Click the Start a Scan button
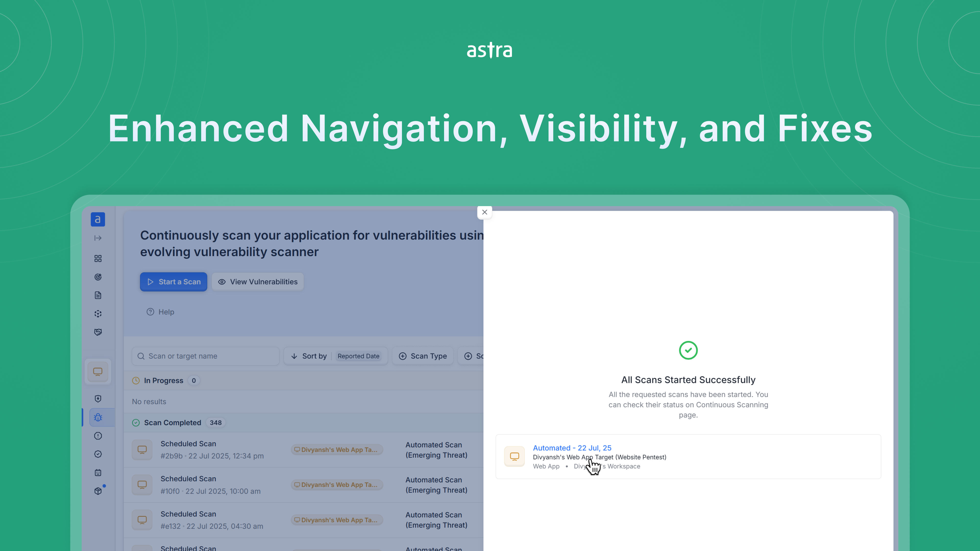The width and height of the screenshot is (980, 551). pos(174,282)
